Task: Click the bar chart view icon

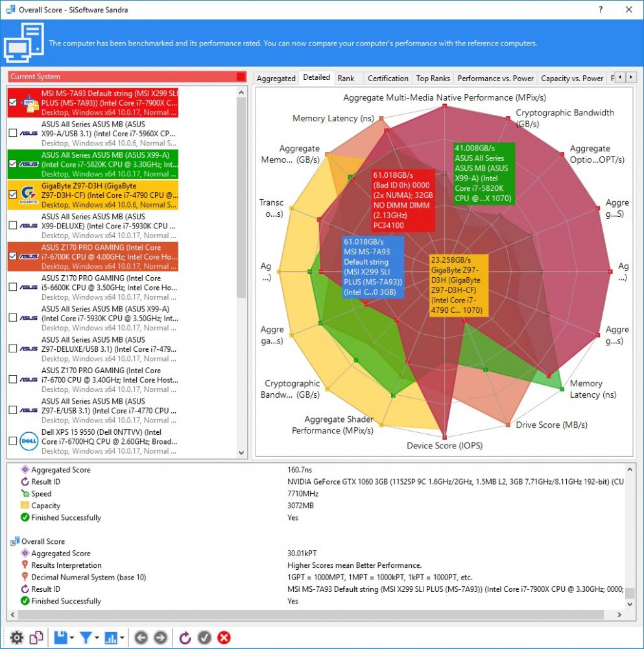Action: (111, 637)
